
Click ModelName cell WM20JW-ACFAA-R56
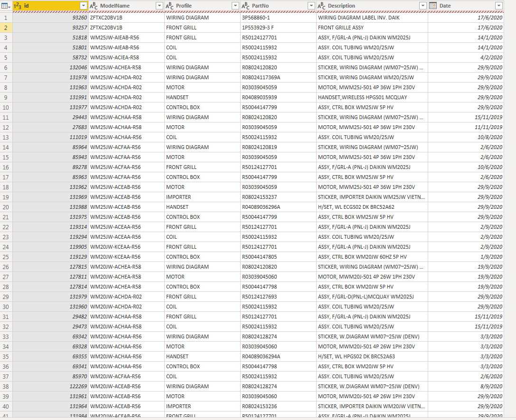click(x=126, y=377)
